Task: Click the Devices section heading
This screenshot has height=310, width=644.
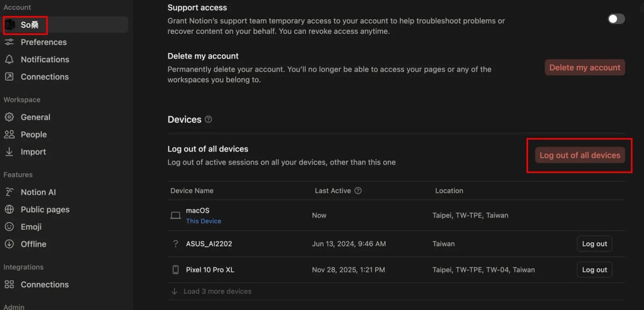Action: pyautogui.click(x=184, y=120)
